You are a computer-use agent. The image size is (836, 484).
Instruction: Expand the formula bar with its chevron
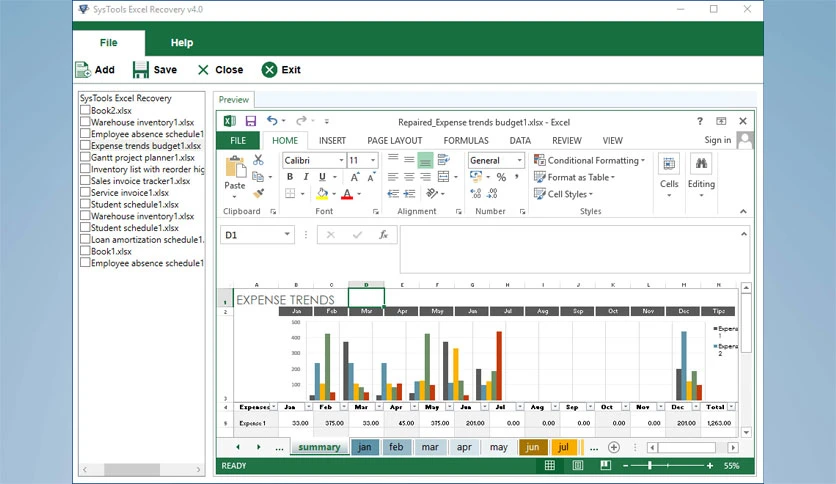[744, 234]
